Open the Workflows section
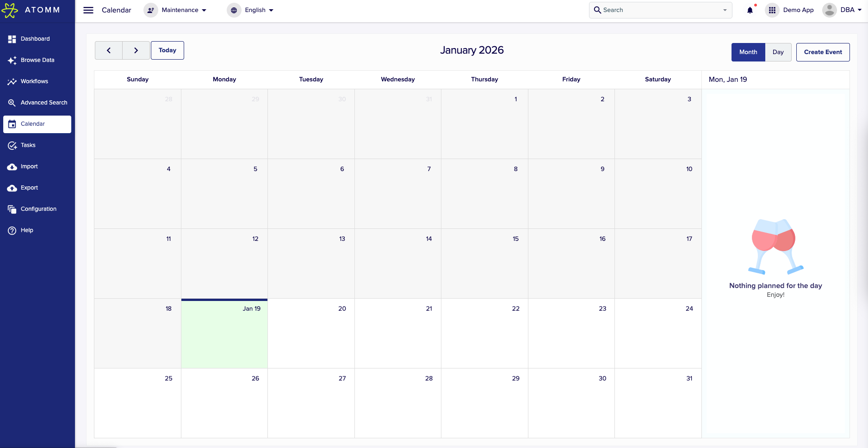 tap(34, 81)
